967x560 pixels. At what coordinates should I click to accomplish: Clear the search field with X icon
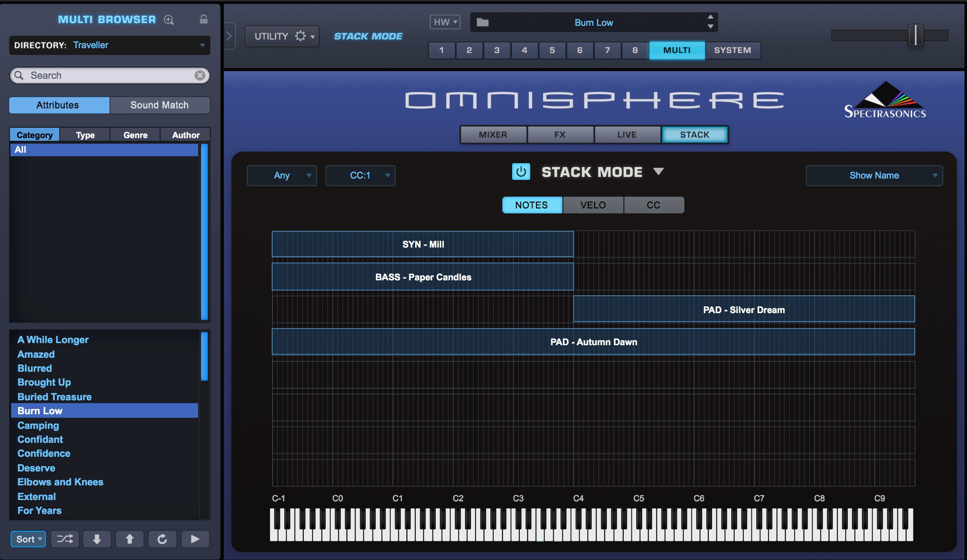pyautogui.click(x=200, y=75)
